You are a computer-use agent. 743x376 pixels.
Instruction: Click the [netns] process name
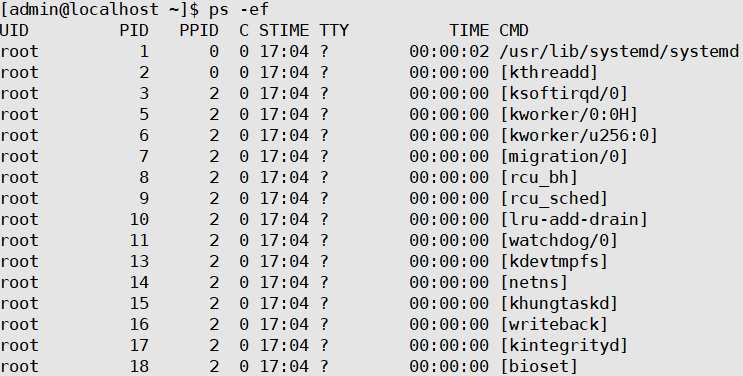[x=534, y=283]
